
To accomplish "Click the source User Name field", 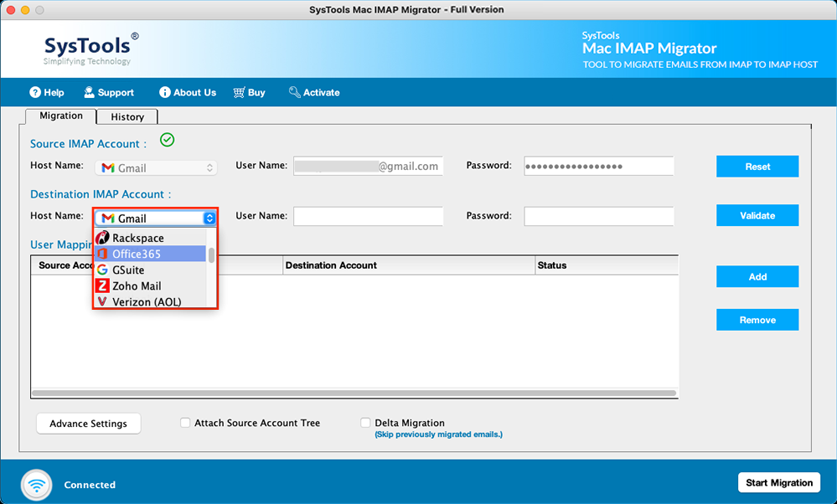I will (x=369, y=166).
